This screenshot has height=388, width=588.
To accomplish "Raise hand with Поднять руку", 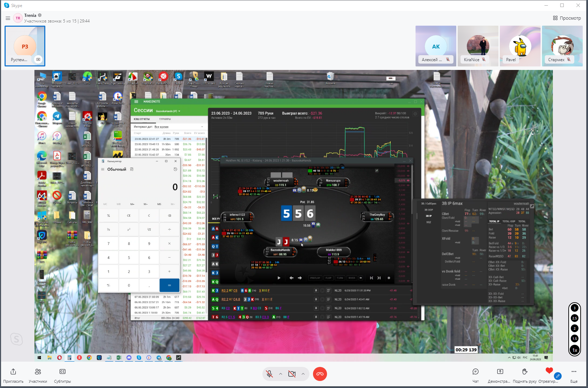I will tap(525, 375).
